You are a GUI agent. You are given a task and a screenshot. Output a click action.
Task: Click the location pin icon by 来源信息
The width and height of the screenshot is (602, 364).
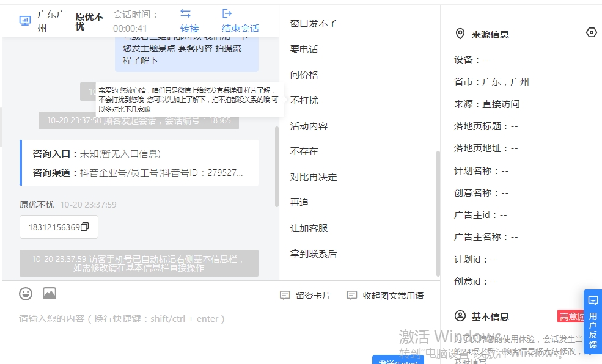coord(460,34)
